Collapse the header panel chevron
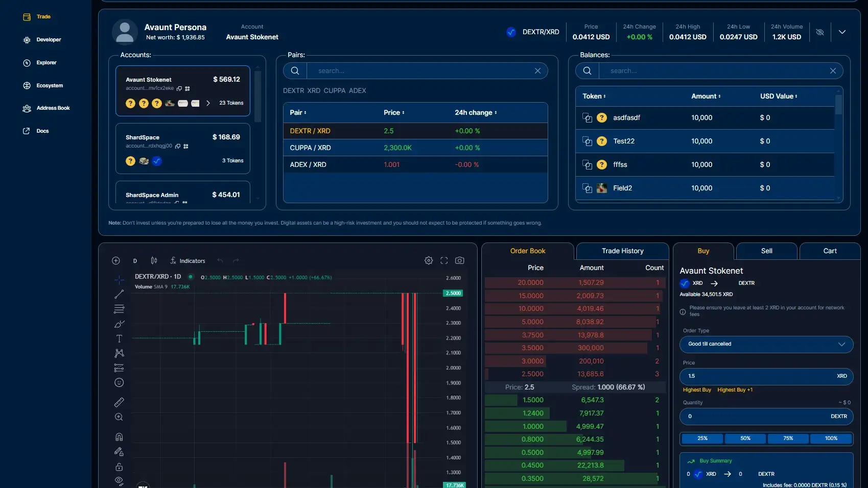Image resolution: width=868 pixels, height=488 pixels. pos(842,32)
